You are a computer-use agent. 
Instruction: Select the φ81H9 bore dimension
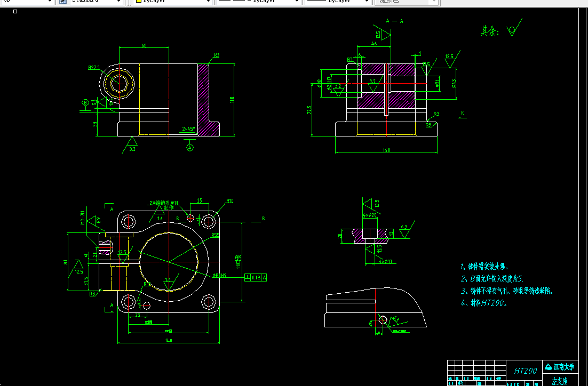220,276
